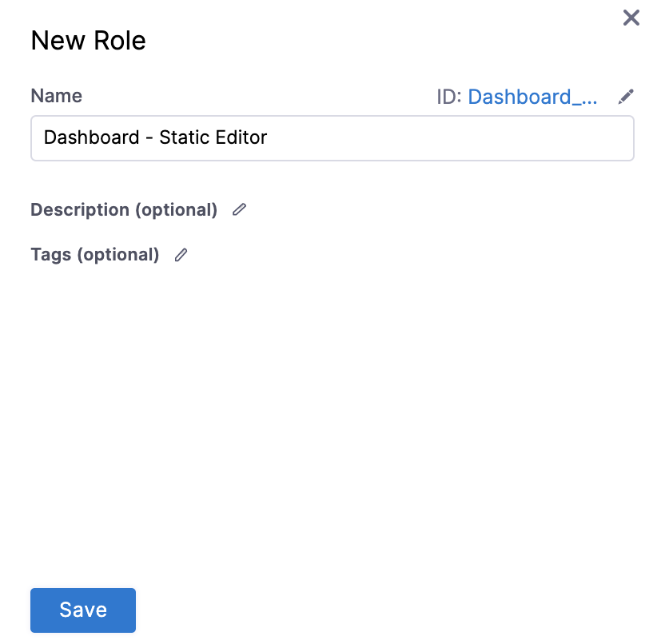Click the word 'Description' in the optional label
Image resolution: width=665 pixels, height=644 pixels.
pos(80,209)
